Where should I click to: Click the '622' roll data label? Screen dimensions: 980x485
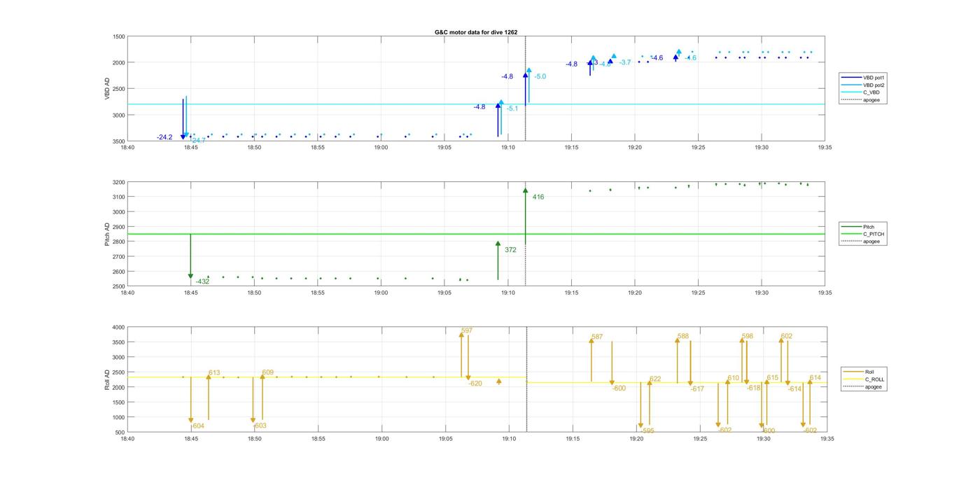tap(655, 379)
